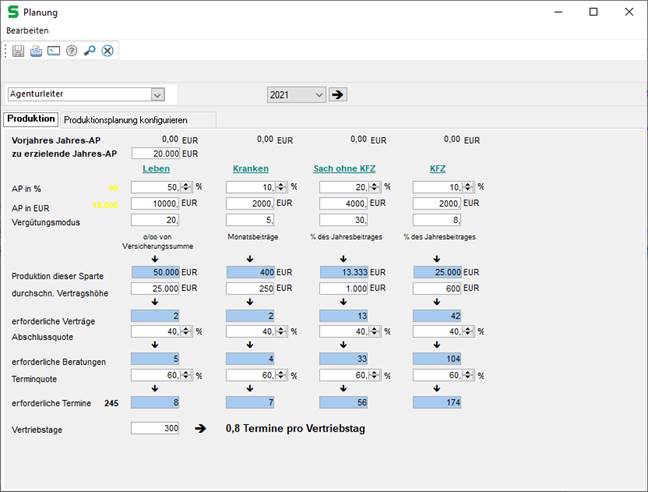This screenshot has width=648, height=492.
Task: Click the arrow button next to year
Action: tap(338, 94)
